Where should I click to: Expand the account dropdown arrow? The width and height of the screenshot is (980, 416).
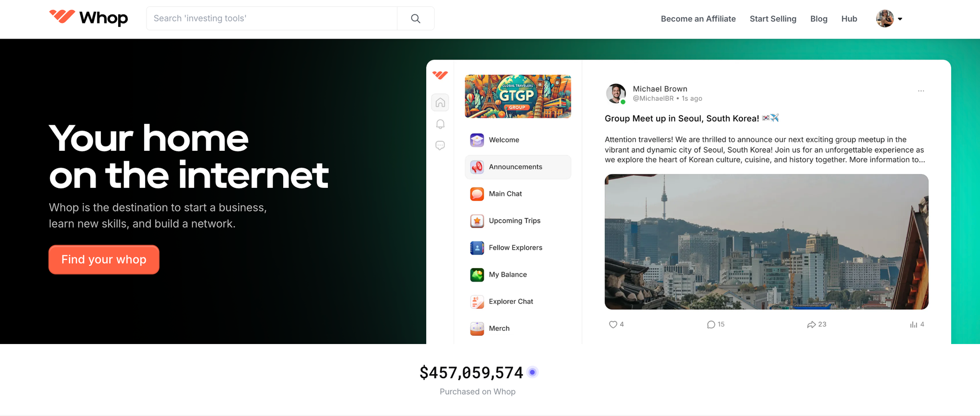pos(900,19)
